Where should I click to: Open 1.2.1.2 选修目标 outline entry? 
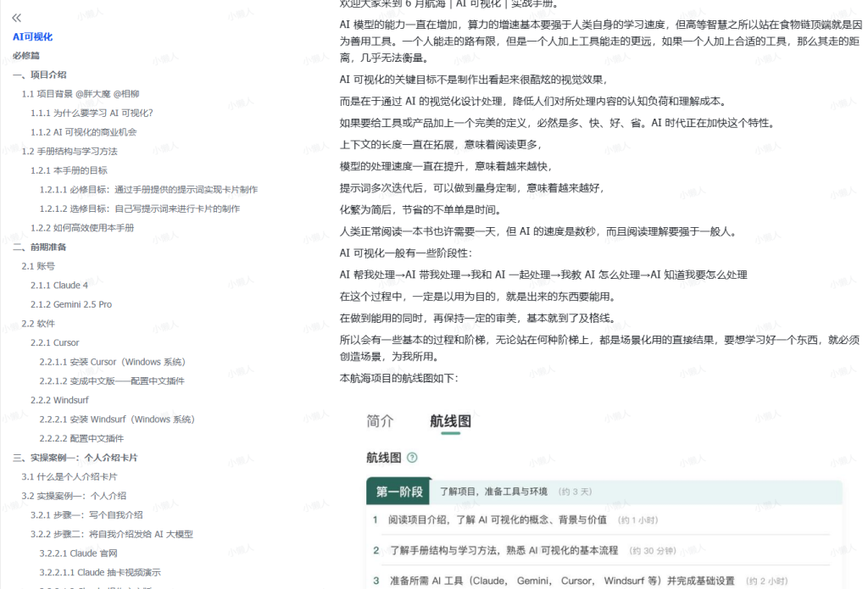point(140,208)
